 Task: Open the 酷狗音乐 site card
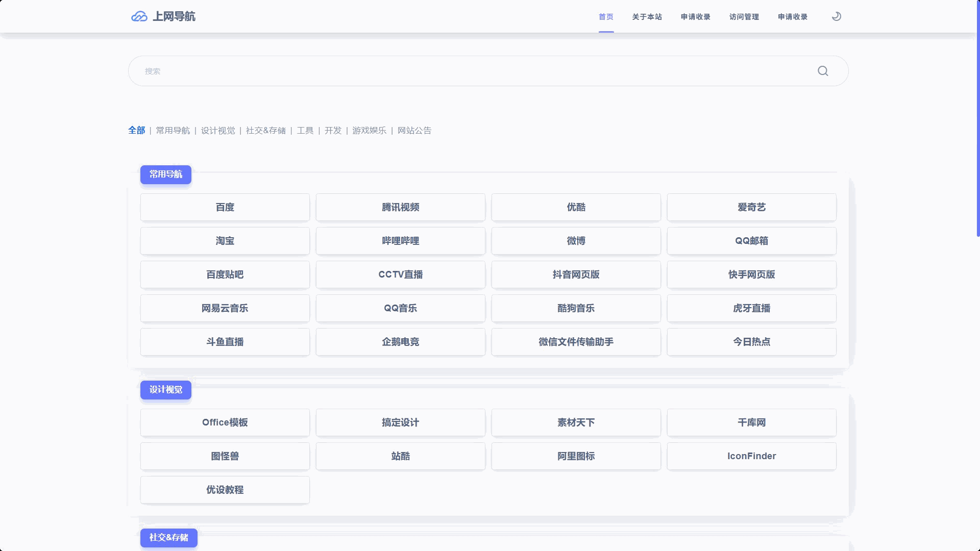coord(576,308)
